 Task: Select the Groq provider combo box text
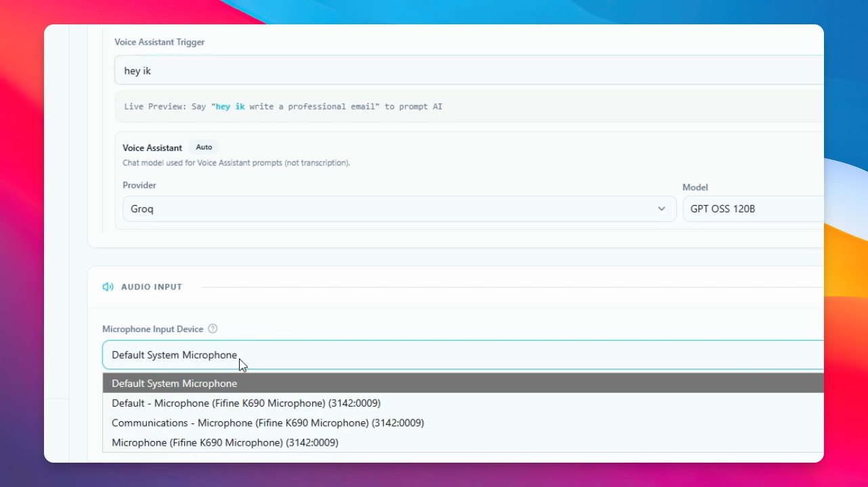tap(142, 209)
